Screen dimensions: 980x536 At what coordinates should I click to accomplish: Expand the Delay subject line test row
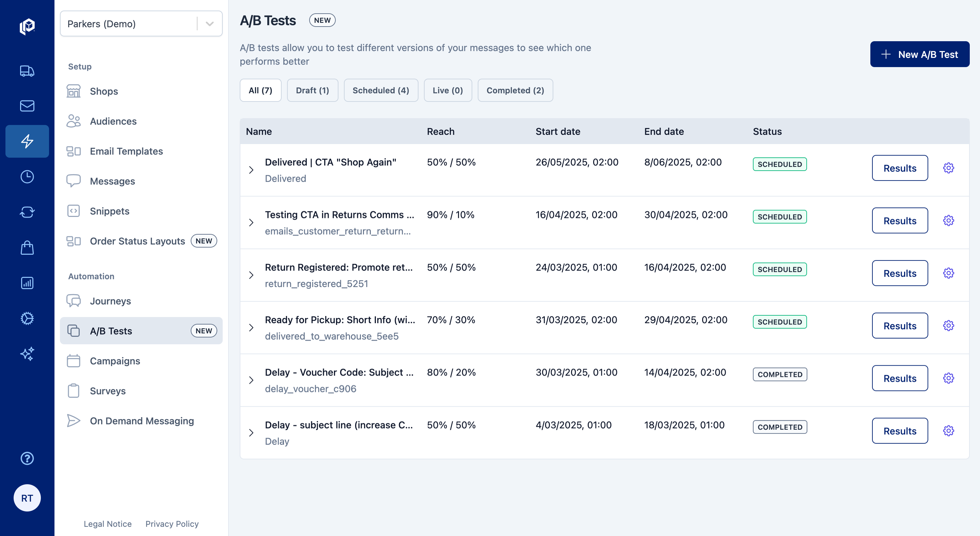coord(251,432)
